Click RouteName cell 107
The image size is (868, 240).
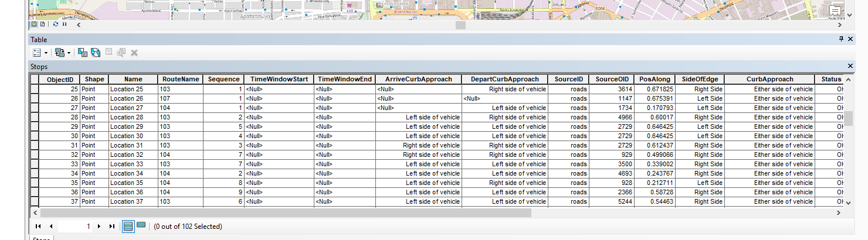(181, 98)
